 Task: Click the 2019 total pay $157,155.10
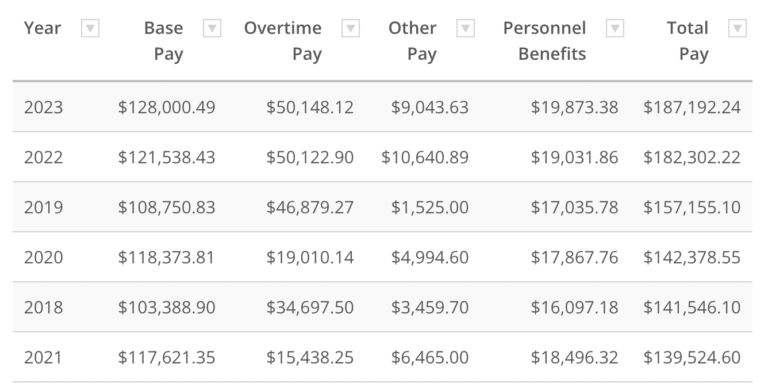(692, 207)
